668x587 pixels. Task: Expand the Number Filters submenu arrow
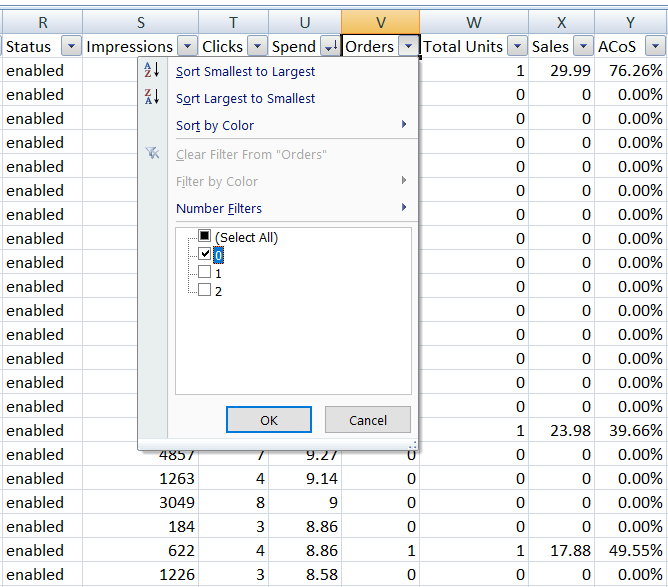coord(404,207)
